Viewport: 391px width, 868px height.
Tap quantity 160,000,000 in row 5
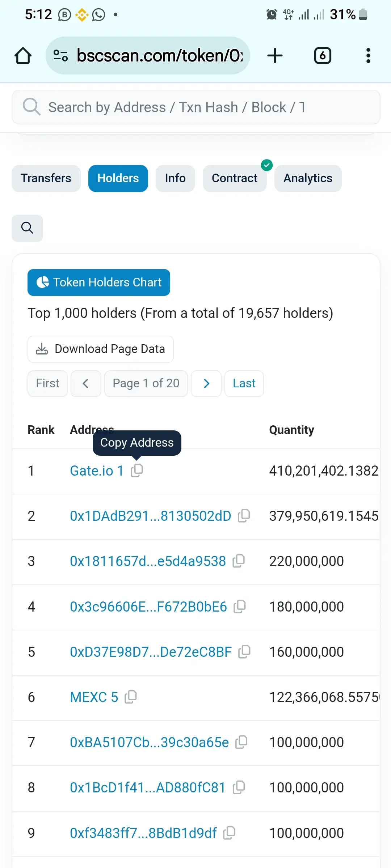pyautogui.click(x=306, y=652)
